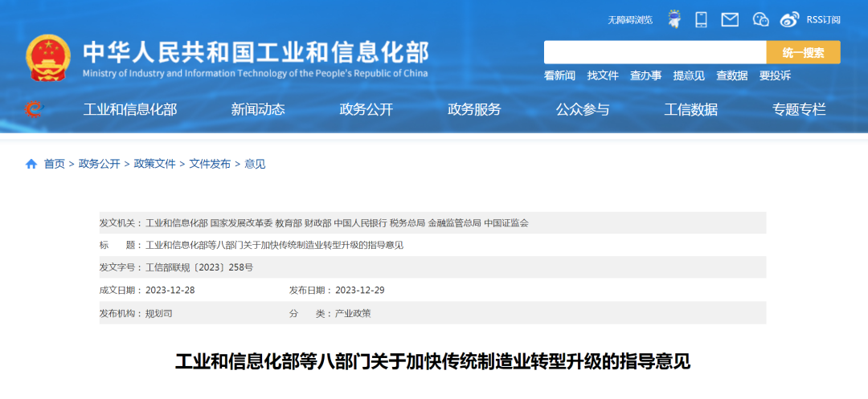Click into the unified search input box
Screen dimensions: 868x399
click(x=655, y=52)
